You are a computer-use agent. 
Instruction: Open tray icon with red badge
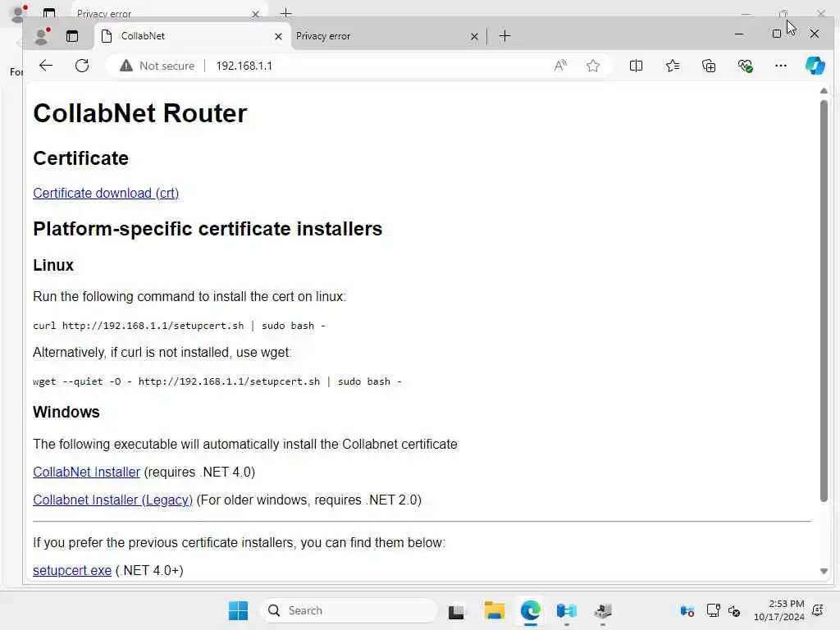[x=687, y=610]
